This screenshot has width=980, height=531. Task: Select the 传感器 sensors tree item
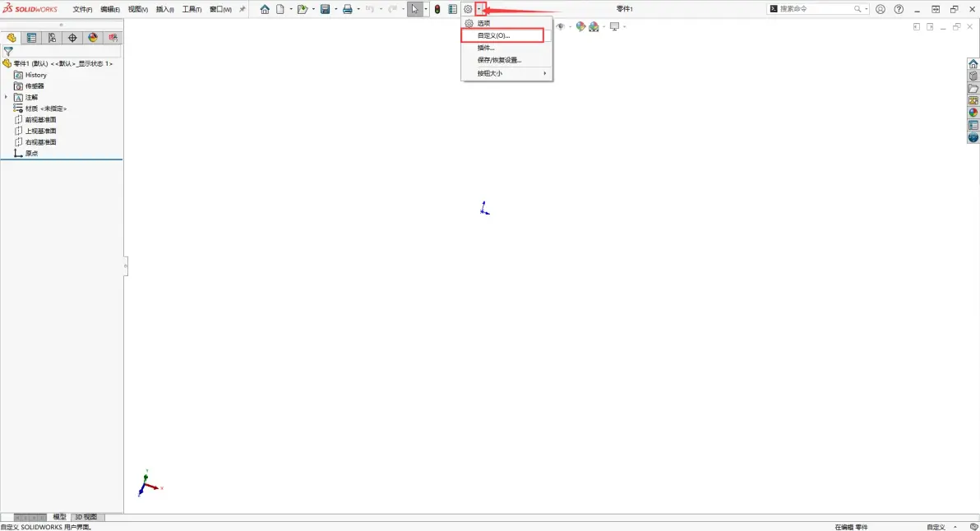(35, 86)
